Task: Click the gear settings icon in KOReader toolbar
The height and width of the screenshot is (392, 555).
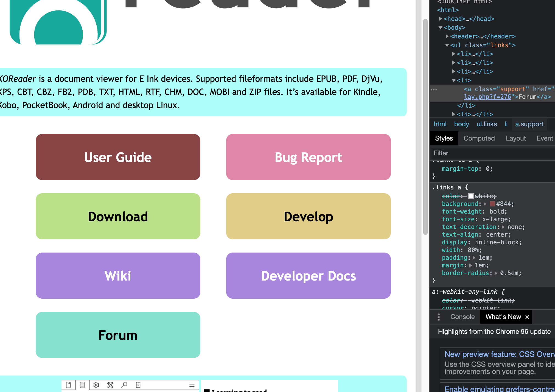Action: (96, 385)
